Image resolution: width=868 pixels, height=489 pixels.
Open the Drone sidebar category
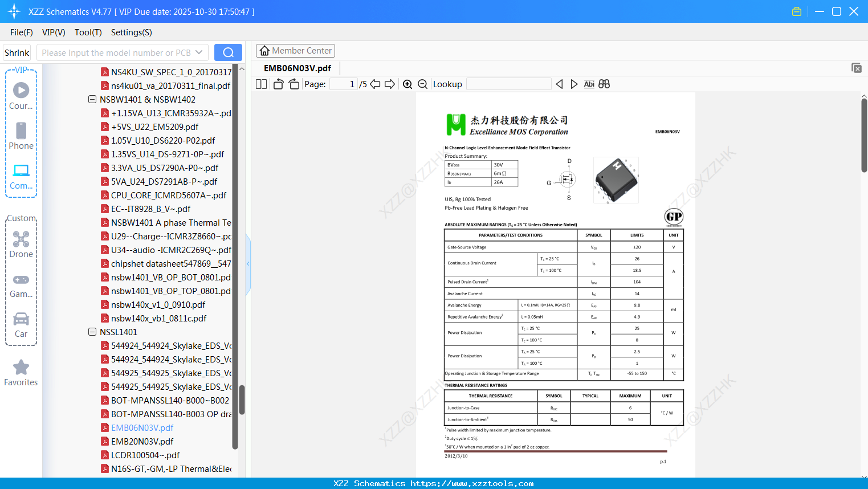tap(21, 244)
